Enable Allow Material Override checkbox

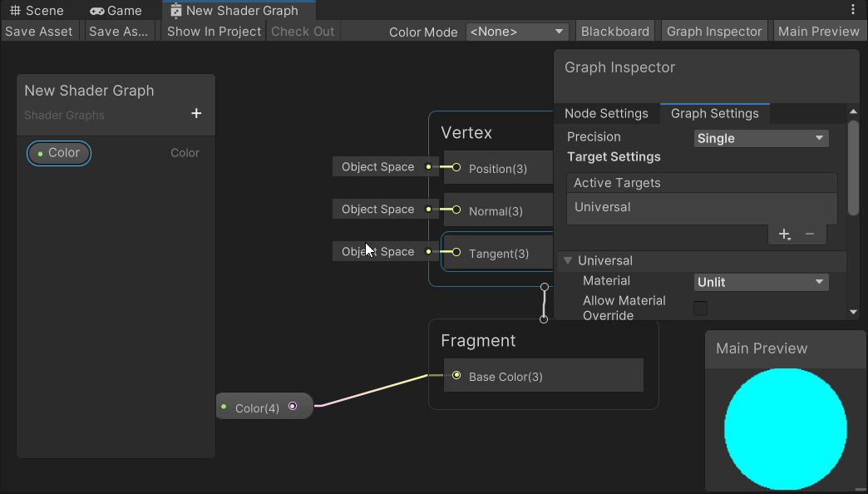tap(700, 309)
